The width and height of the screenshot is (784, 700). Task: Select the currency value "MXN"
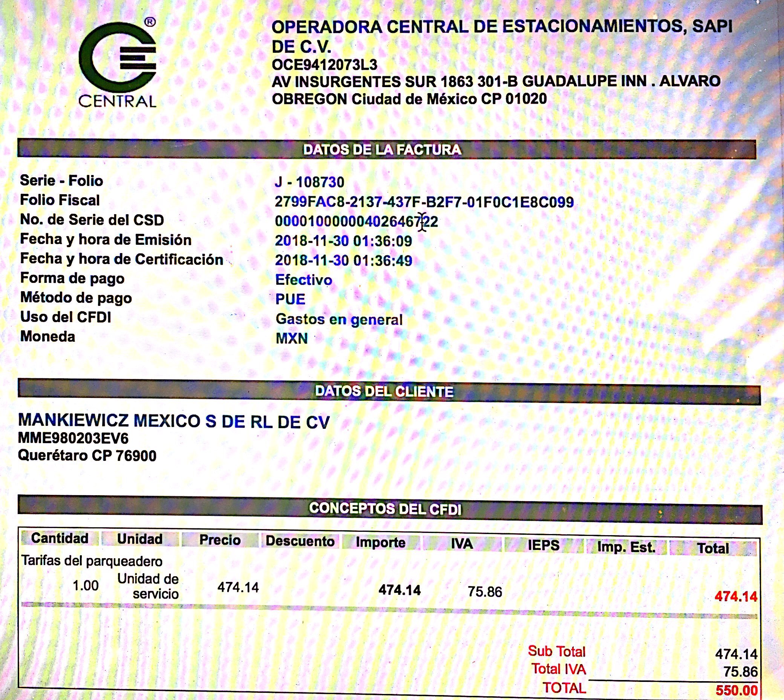[292, 338]
